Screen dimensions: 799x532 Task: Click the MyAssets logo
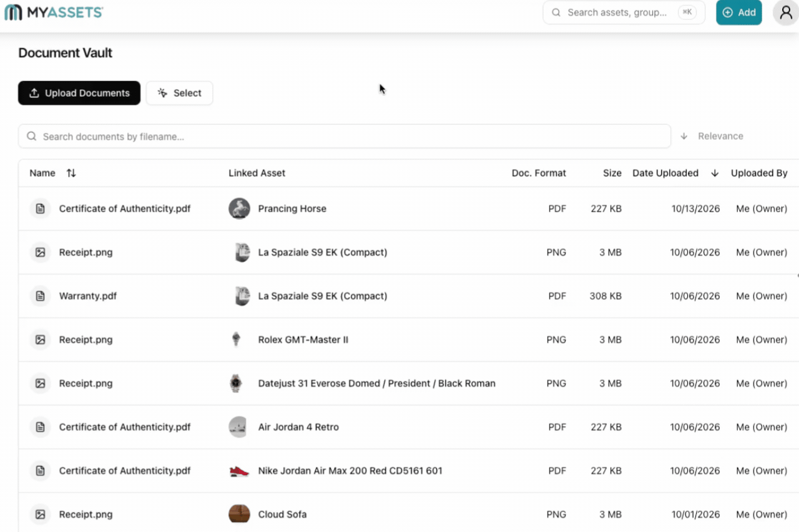coord(54,12)
